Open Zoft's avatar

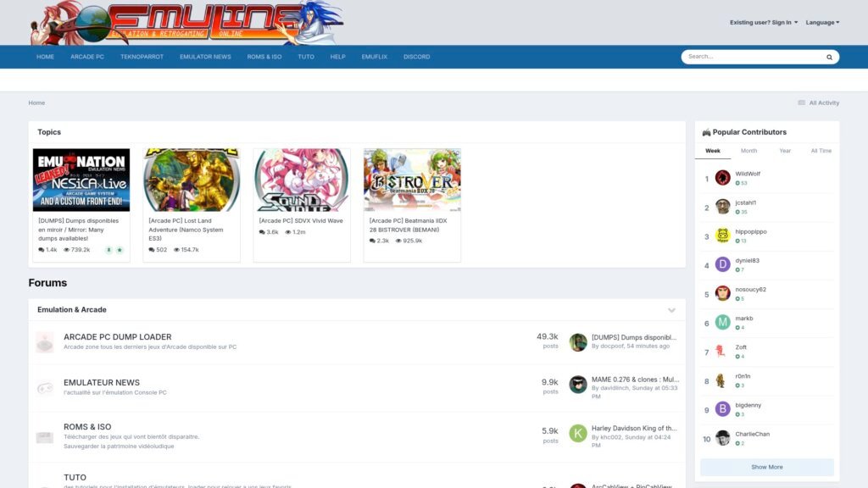coord(722,352)
